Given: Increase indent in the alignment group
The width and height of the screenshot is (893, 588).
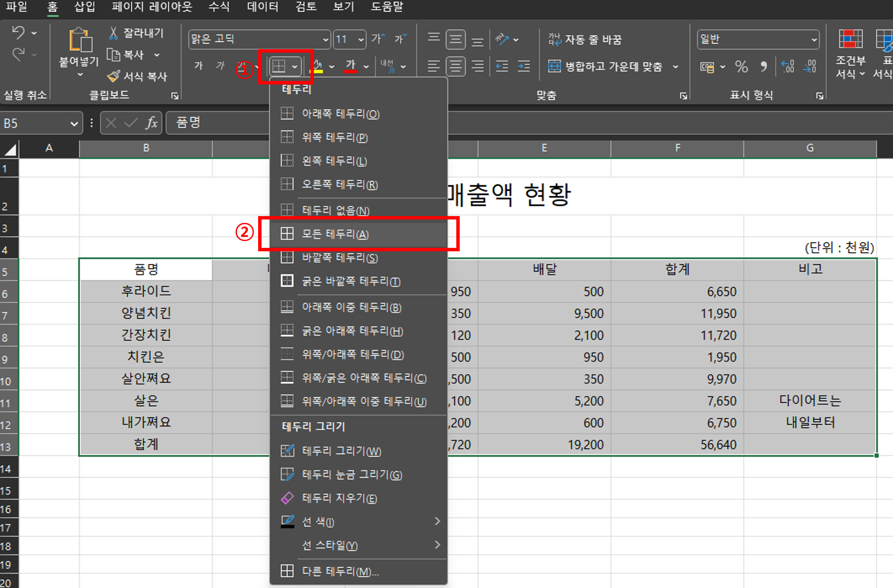Looking at the screenshot, I should tap(524, 66).
